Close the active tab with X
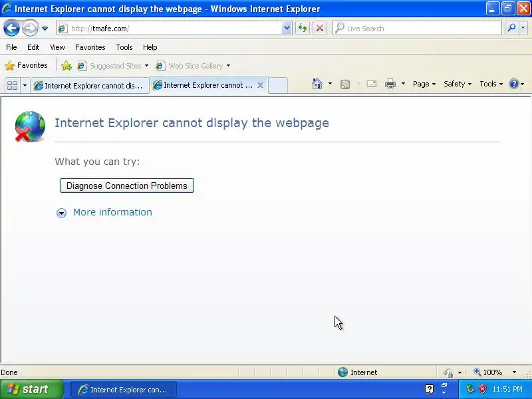 click(x=260, y=85)
